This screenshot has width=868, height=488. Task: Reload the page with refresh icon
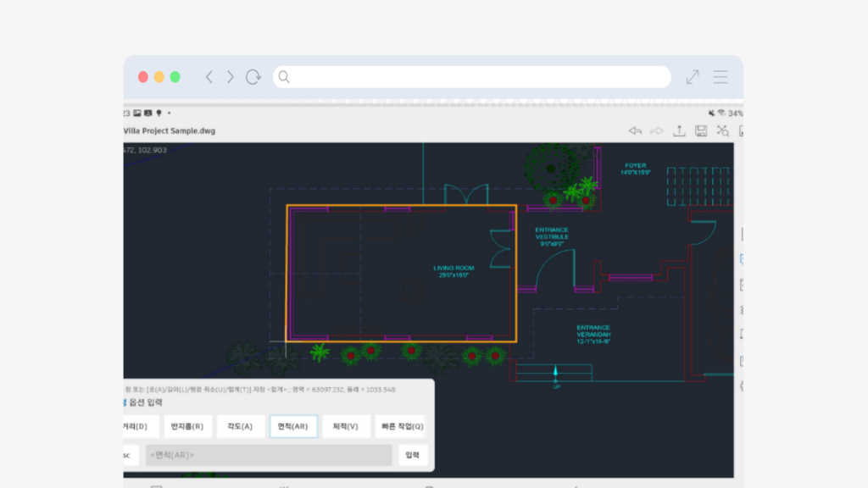pos(253,77)
